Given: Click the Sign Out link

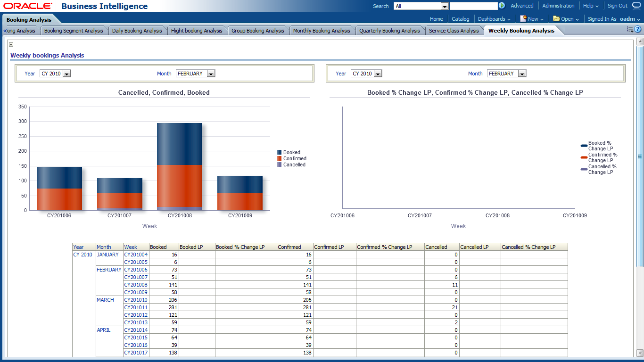Looking at the screenshot, I should click(617, 6).
